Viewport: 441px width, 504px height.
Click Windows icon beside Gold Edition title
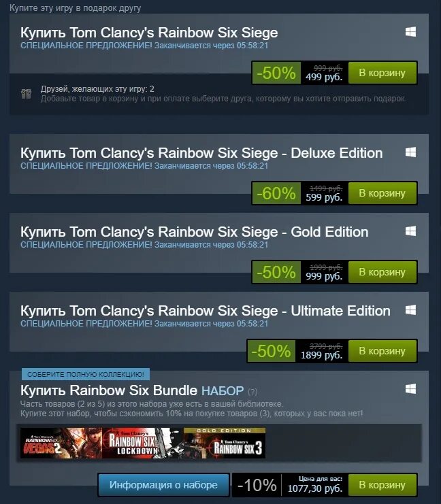(x=410, y=231)
